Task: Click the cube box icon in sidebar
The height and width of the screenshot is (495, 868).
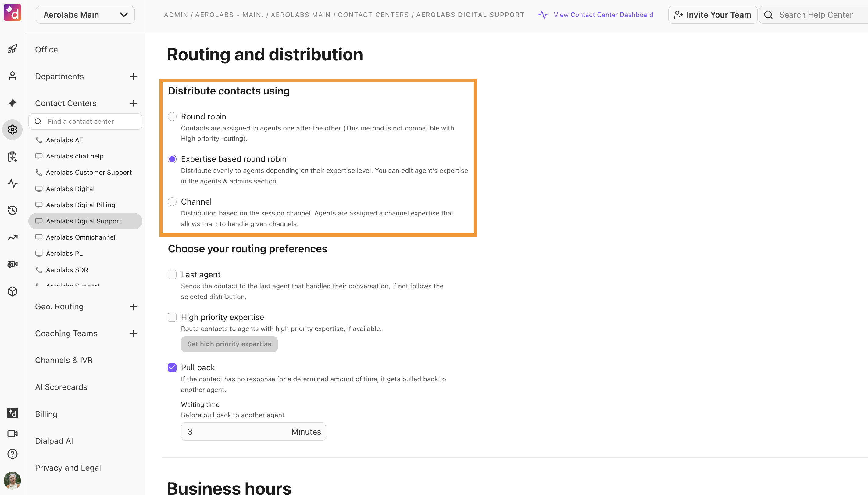Action: coord(13,291)
